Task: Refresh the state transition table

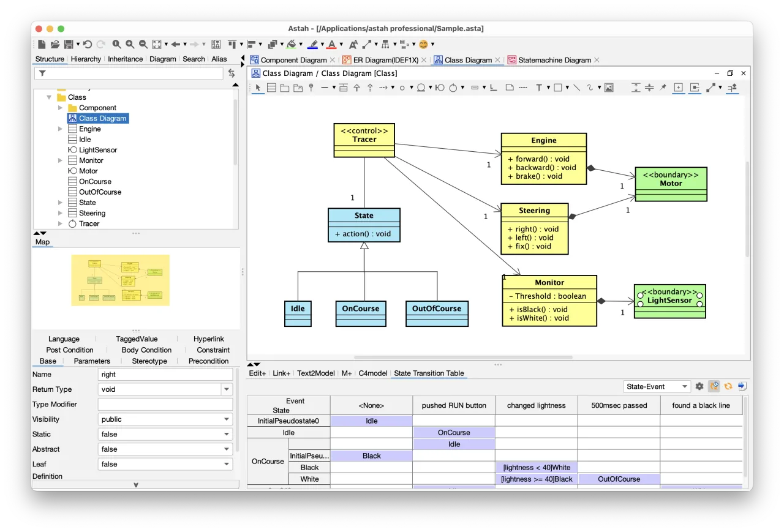Action: pyautogui.click(x=728, y=386)
